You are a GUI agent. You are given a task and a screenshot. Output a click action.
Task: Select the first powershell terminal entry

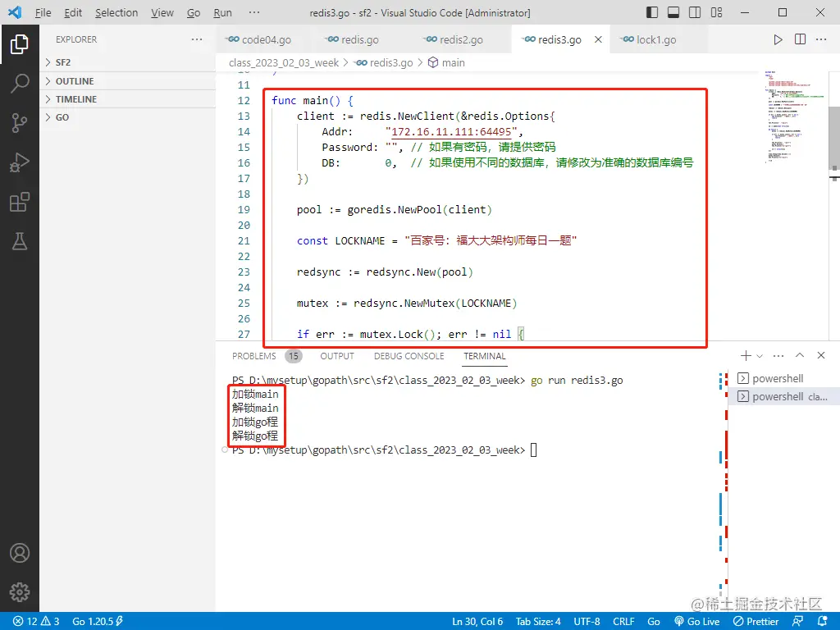click(783, 379)
